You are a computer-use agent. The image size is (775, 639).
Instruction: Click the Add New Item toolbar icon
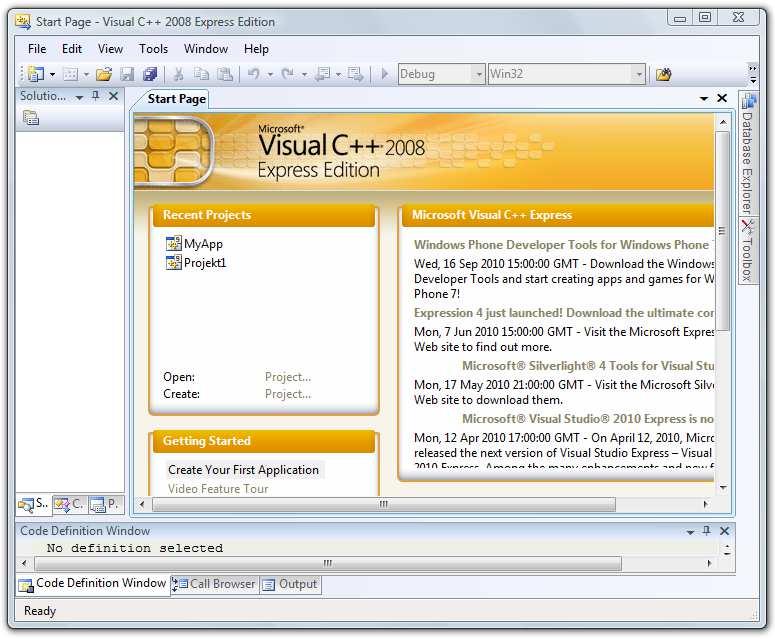coord(71,74)
